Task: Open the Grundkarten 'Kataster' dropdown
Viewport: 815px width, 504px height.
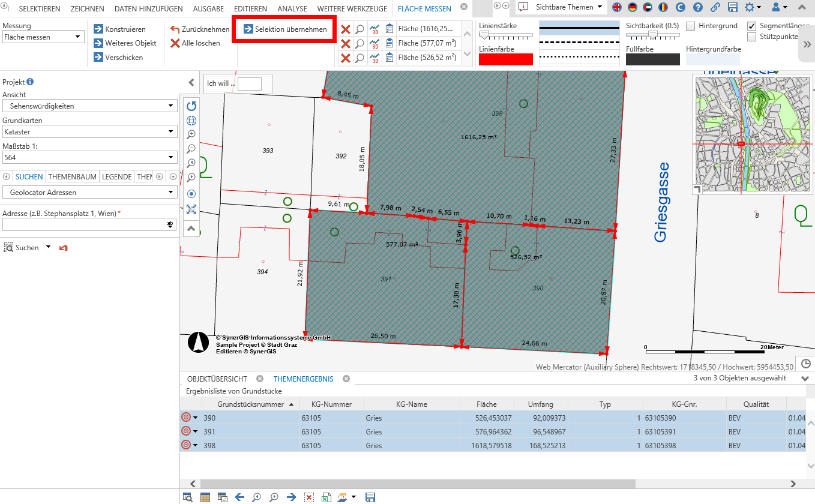Action: click(89, 131)
